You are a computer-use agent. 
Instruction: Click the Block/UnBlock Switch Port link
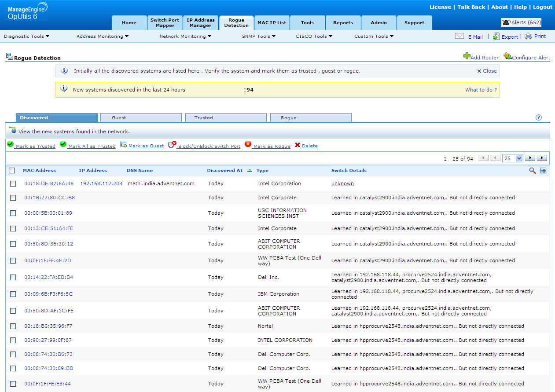tap(209, 146)
